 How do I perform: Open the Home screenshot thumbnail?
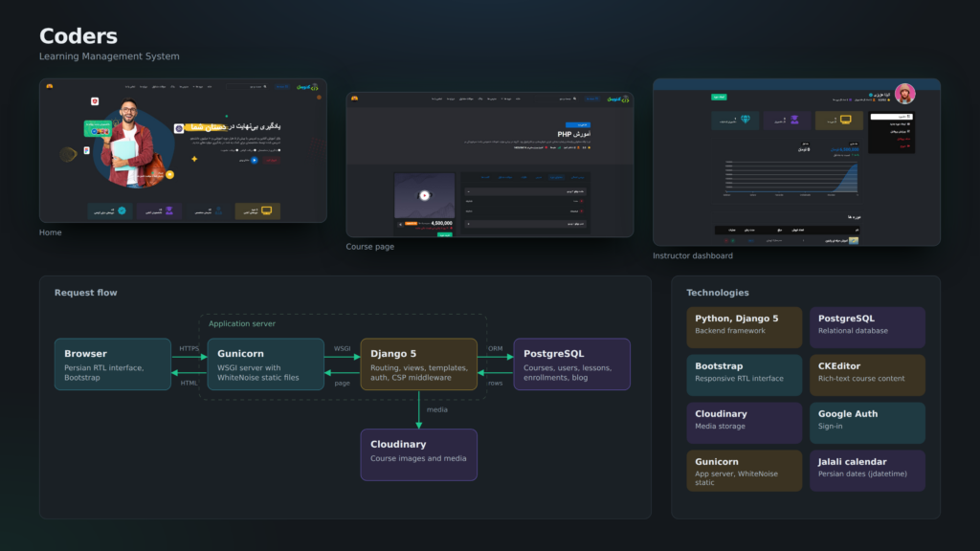[x=183, y=150]
